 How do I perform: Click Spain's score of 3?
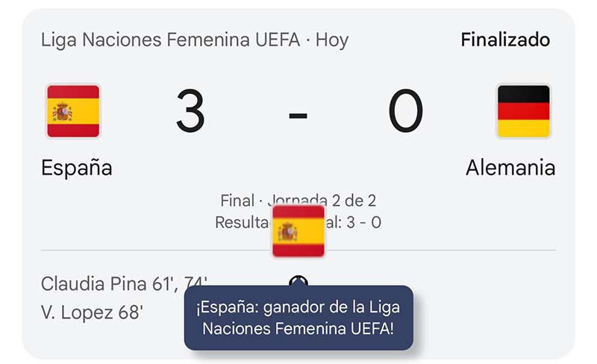pyautogui.click(x=190, y=112)
